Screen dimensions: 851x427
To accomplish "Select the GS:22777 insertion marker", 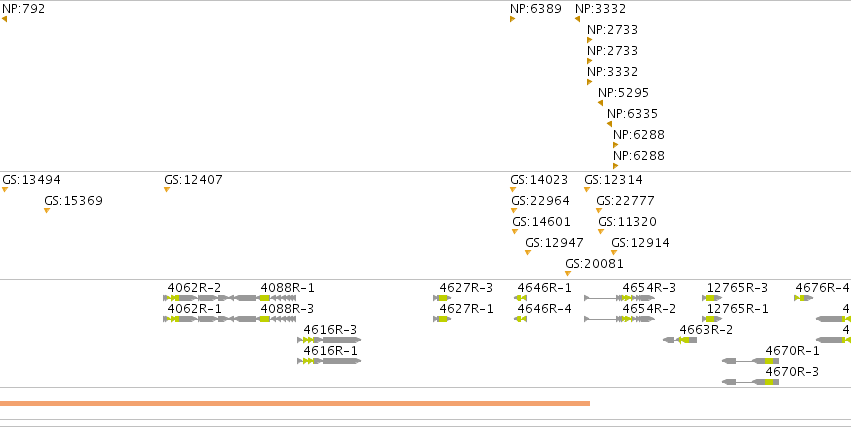I will [599, 211].
